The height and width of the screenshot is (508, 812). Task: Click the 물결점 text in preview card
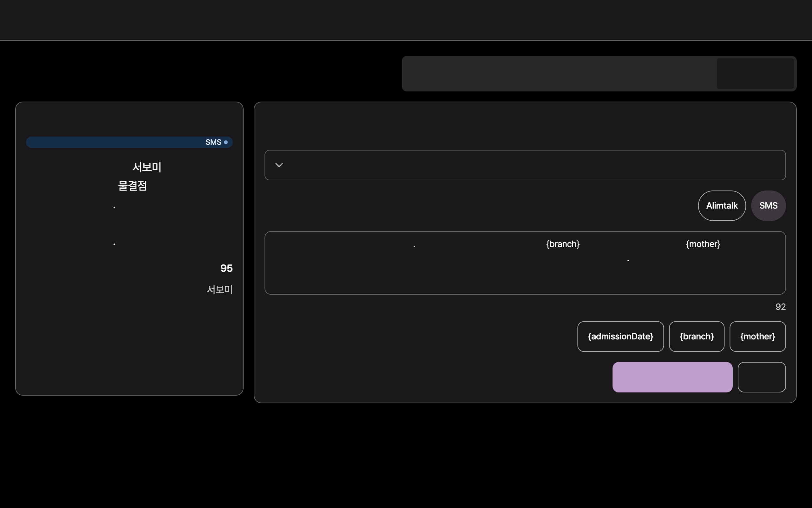(x=133, y=186)
